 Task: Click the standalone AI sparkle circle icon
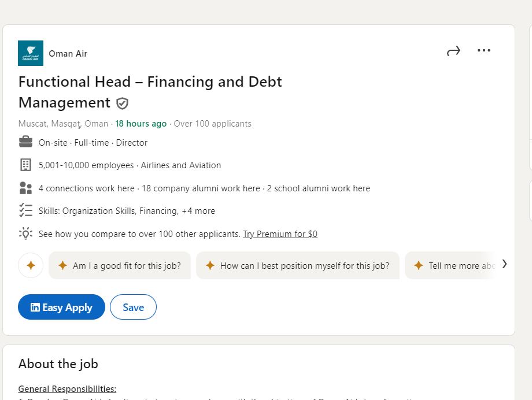[x=31, y=265]
